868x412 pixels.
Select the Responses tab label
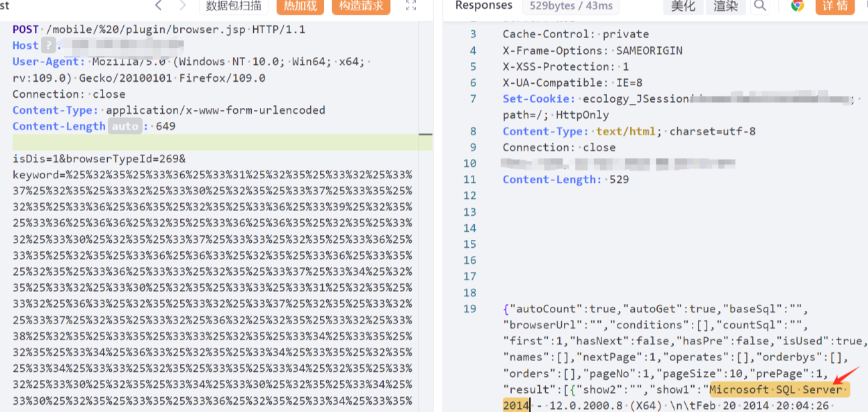(x=484, y=5)
